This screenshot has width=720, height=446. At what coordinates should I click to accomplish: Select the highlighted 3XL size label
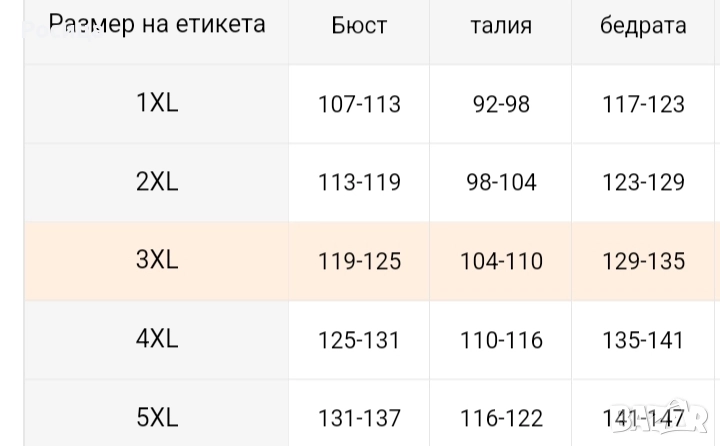pos(157,260)
